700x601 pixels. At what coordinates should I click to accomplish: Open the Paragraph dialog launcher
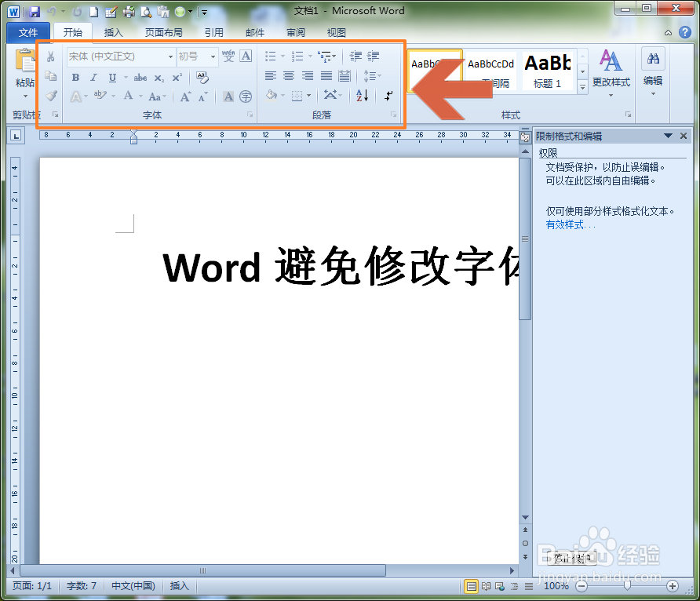[393, 115]
